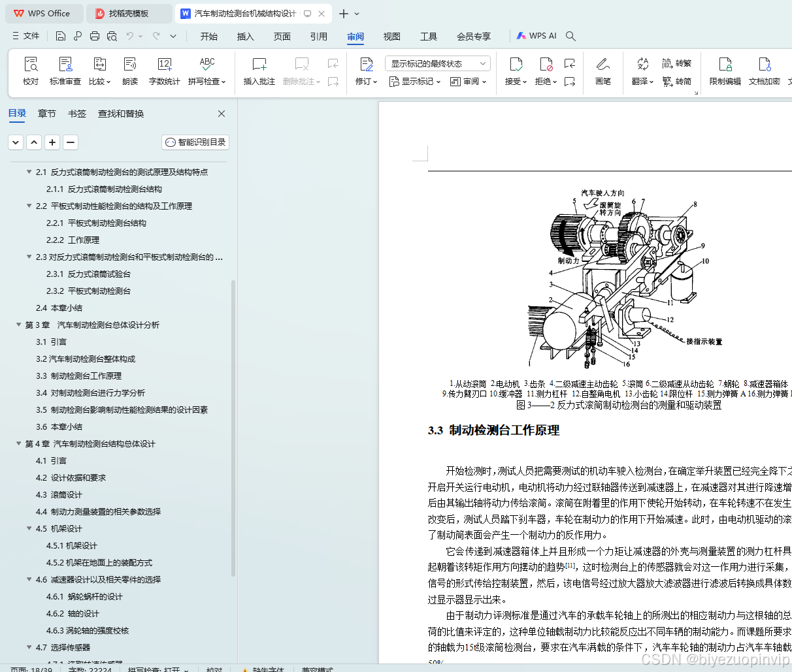This screenshot has width=792, height=672.
Task: Click 智能识别目录 button
Action: [195, 142]
